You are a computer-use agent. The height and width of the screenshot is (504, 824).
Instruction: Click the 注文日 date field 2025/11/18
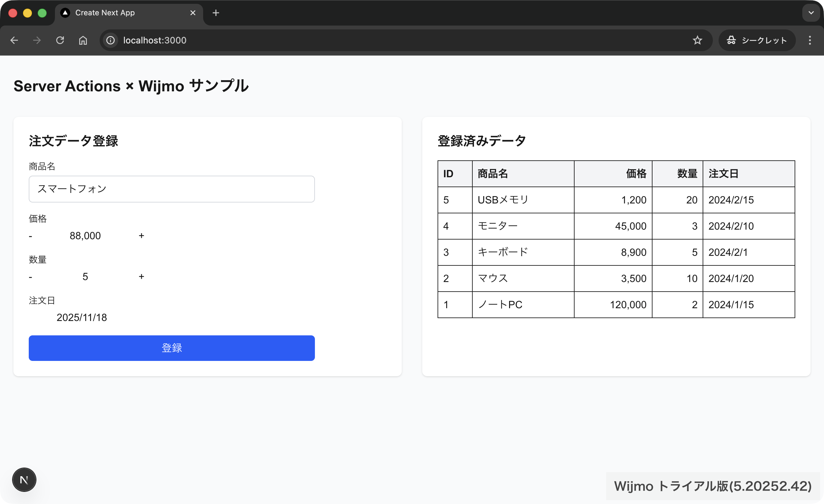(82, 317)
